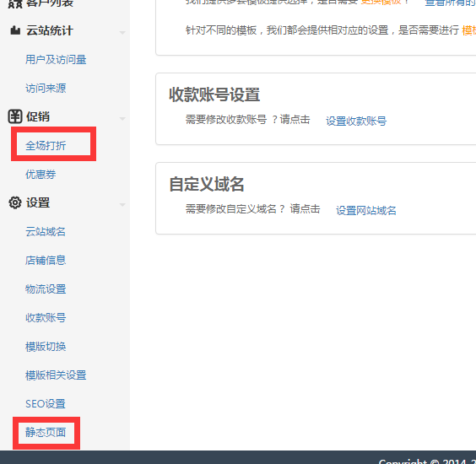Click the 云站统计 bar chart icon
The width and height of the screenshot is (476, 464).
coord(15,30)
